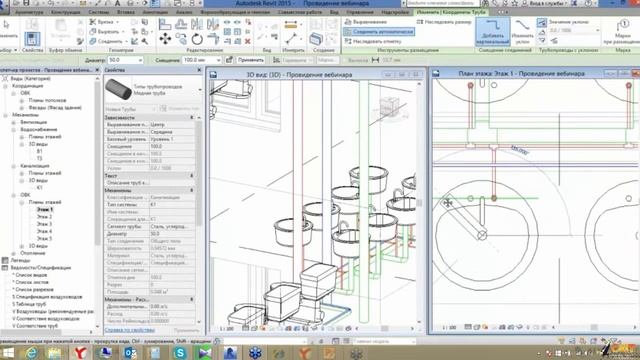Click the Create Similar icon
640x360 pixels.
[x=316, y=39]
